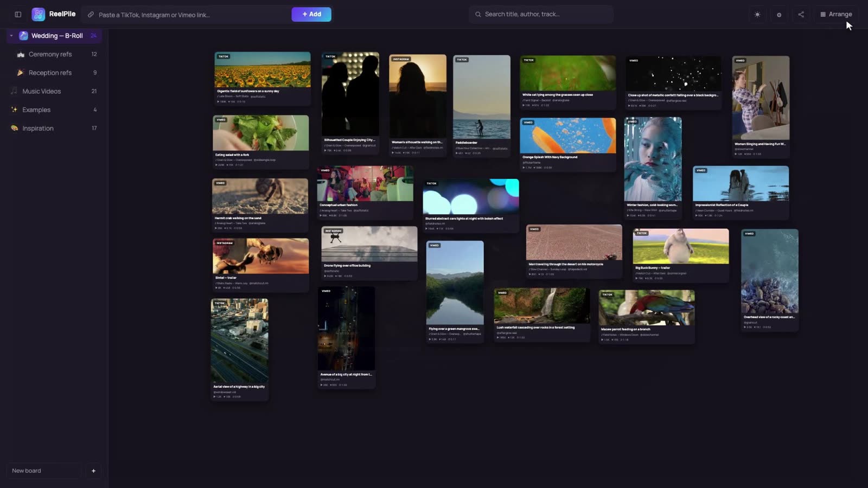Viewport: 868px width, 488px height.
Task: Open the Hermit crab walking on sand card
Action: (x=260, y=205)
